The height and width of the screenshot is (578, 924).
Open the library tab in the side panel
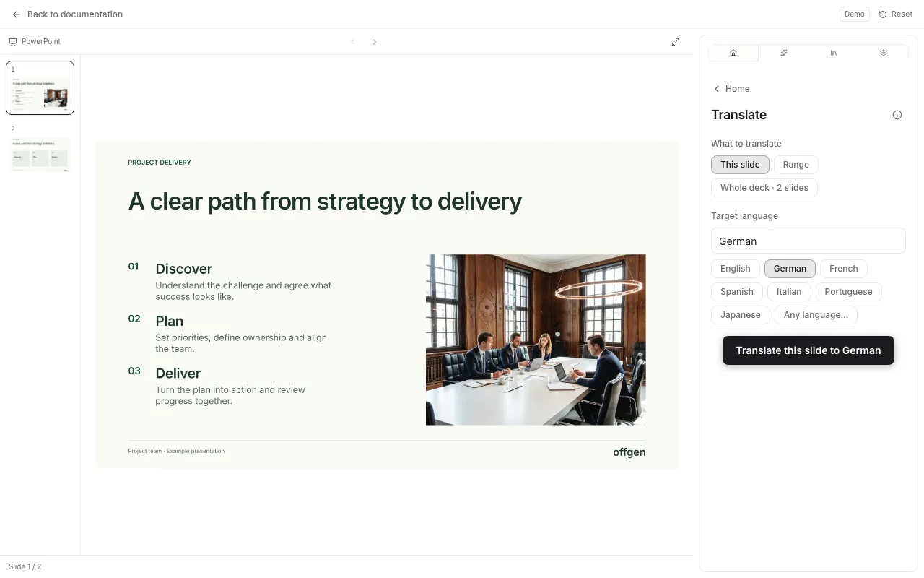pyautogui.click(x=834, y=53)
